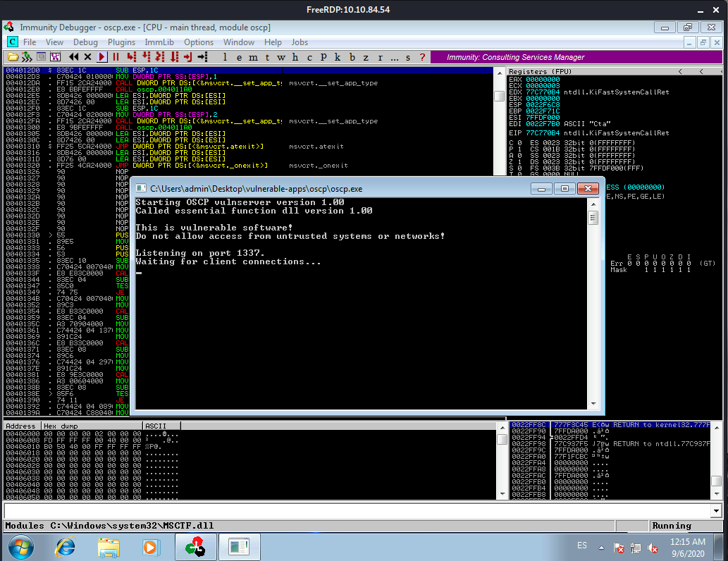Open help with the red question mark
728x561 pixels.
(422, 57)
